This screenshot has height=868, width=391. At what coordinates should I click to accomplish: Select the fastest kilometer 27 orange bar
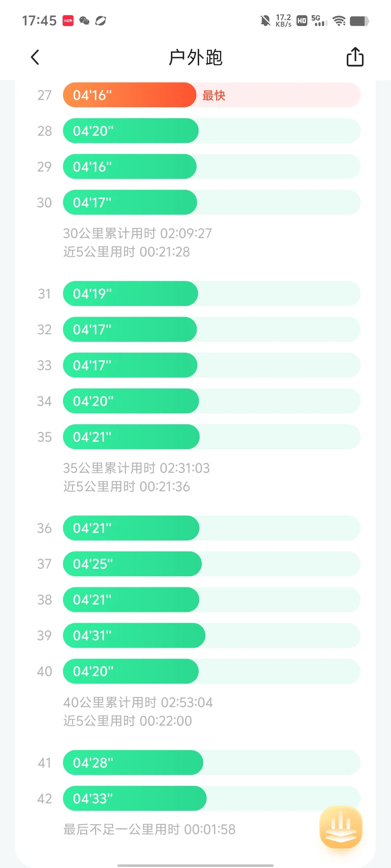pos(130,95)
